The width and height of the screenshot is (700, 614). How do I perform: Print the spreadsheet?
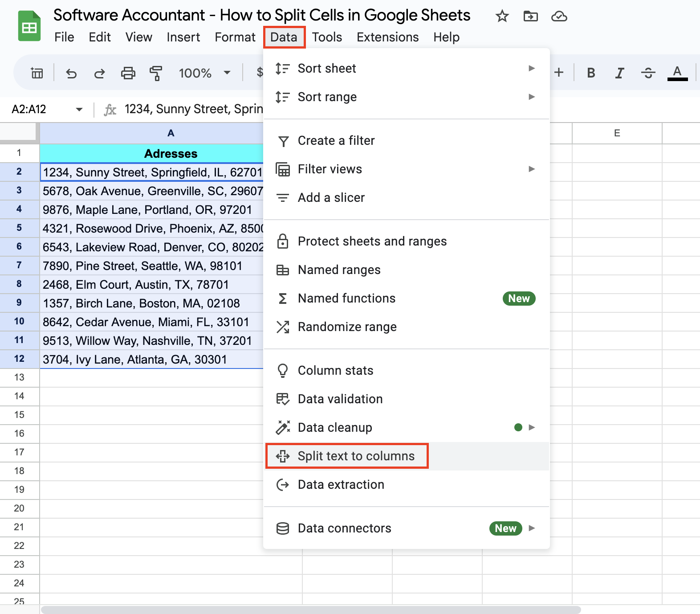(x=128, y=73)
